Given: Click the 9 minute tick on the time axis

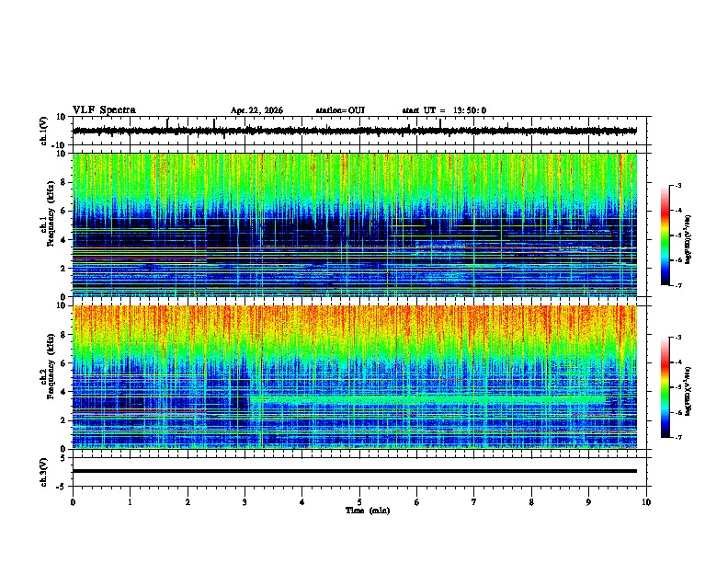Looking at the screenshot, I should click(x=588, y=502).
